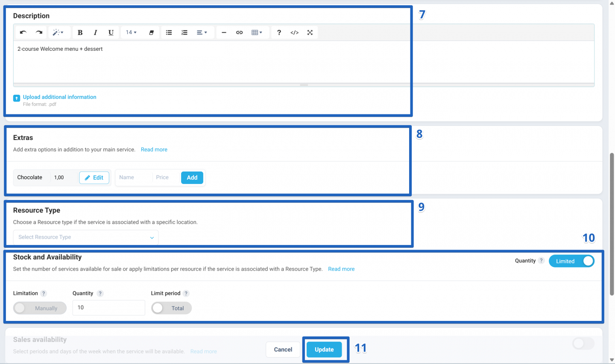615x364 pixels.
Task: Open Select Resource Type dropdown
Action: point(86,237)
